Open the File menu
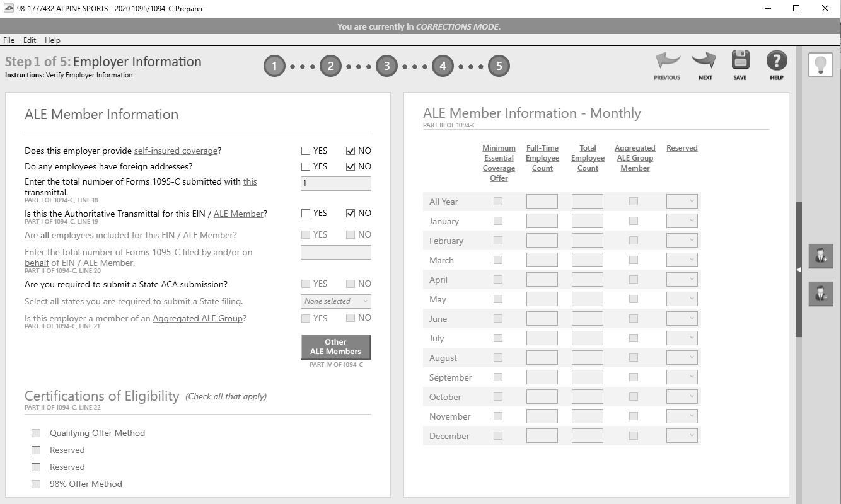Image resolution: width=841 pixels, height=504 pixels. click(x=9, y=40)
